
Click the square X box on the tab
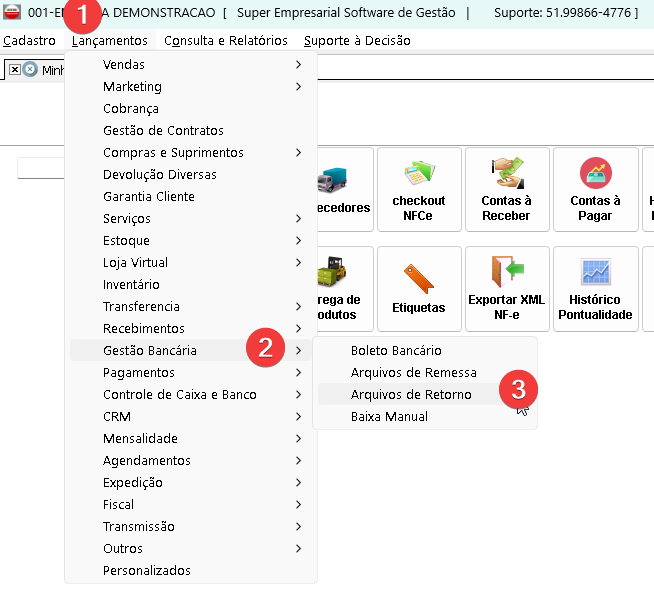pyautogui.click(x=15, y=69)
